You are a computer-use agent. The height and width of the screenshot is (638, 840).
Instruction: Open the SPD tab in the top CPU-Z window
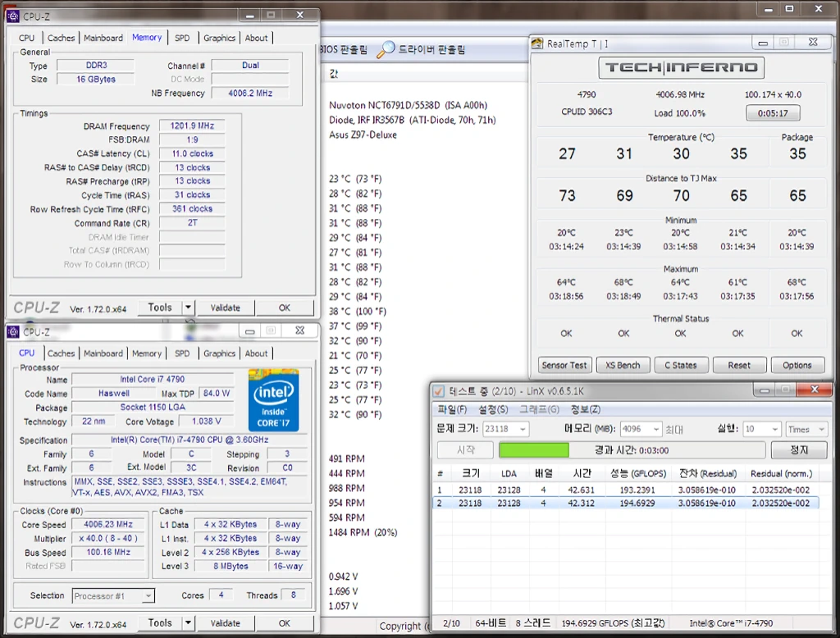[x=182, y=38]
